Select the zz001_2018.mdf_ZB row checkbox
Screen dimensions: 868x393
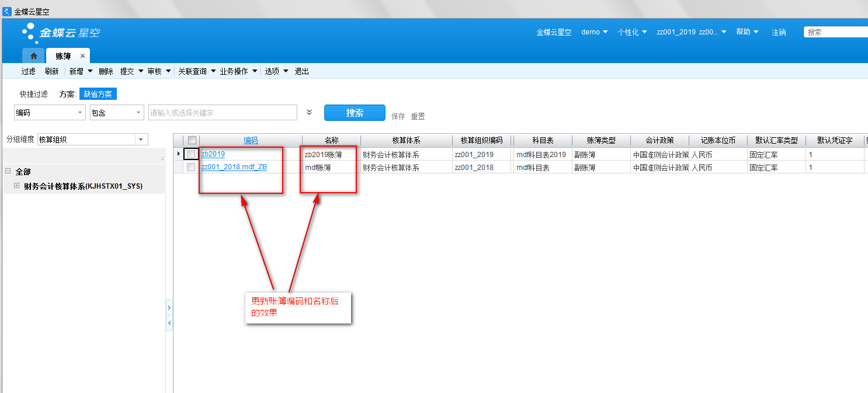click(x=191, y=167)
